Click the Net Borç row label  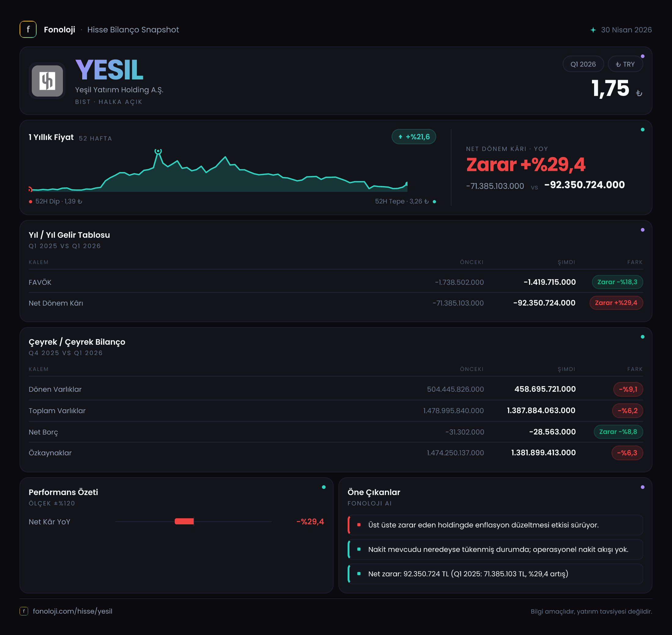pyautogui.click(x=43, y=432)
